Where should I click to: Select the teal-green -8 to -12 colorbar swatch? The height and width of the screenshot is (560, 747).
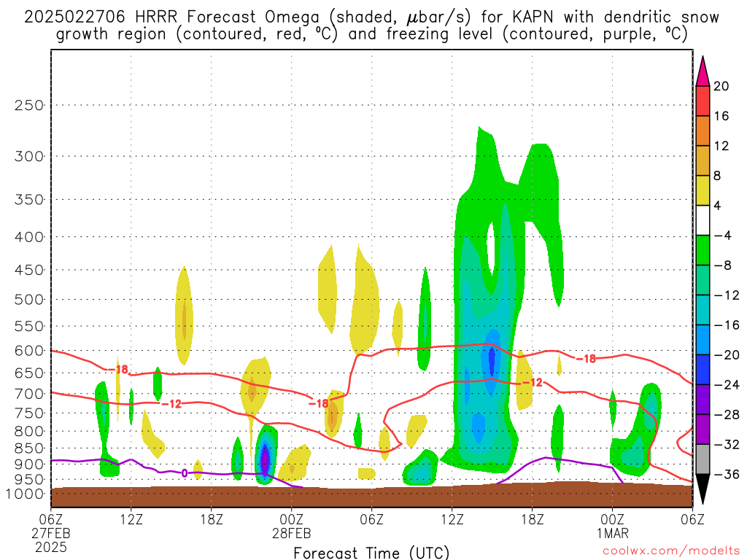tap(703, 281)
